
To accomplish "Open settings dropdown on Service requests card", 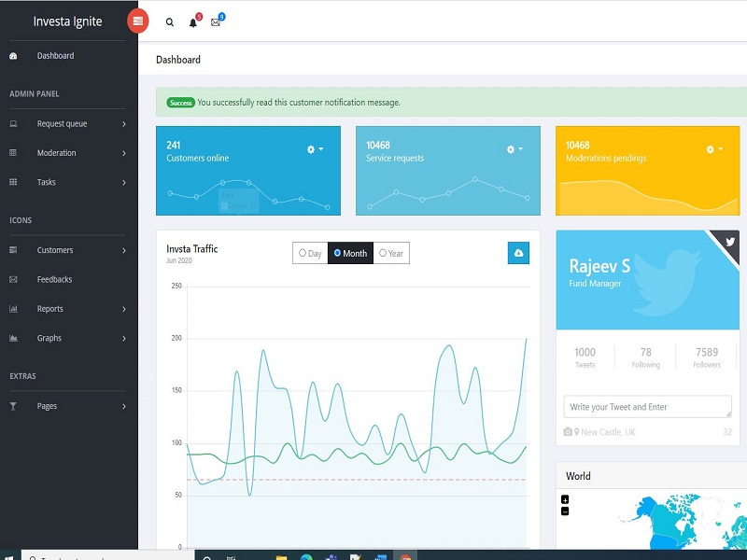I will (x=514, y=149).
